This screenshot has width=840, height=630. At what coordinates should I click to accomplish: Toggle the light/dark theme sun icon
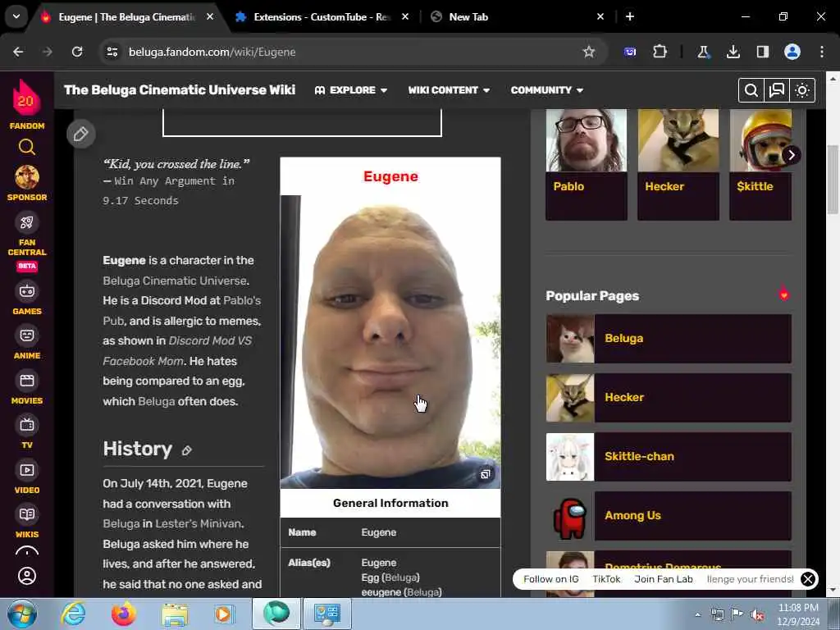pyautogui.click(x=802, y=90)
